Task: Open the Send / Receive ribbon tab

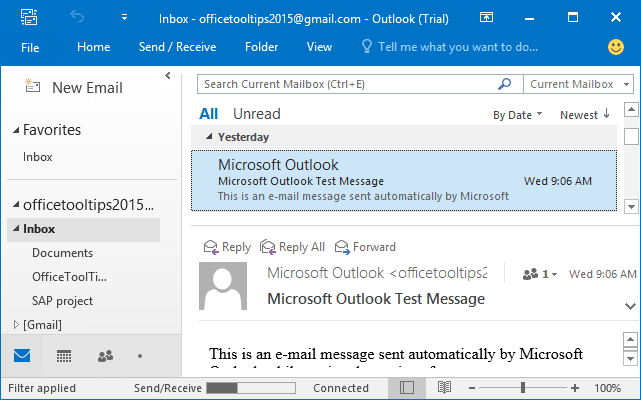Action: point(177,47)
